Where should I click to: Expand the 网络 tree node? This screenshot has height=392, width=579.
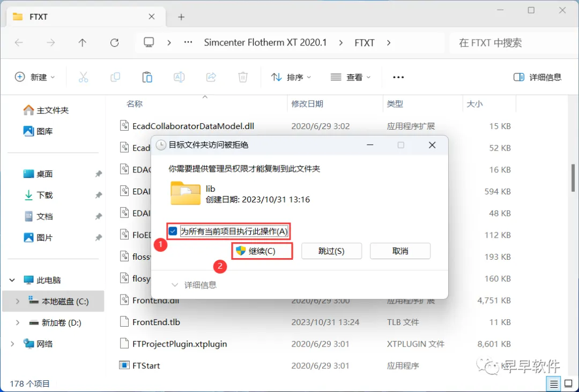(12, 344)
